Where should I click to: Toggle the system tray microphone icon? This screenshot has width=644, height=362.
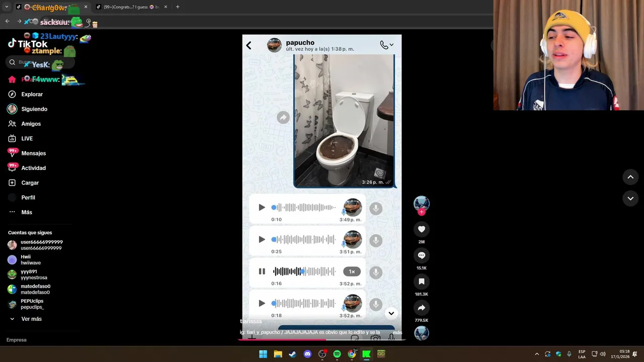click(569, 354)
